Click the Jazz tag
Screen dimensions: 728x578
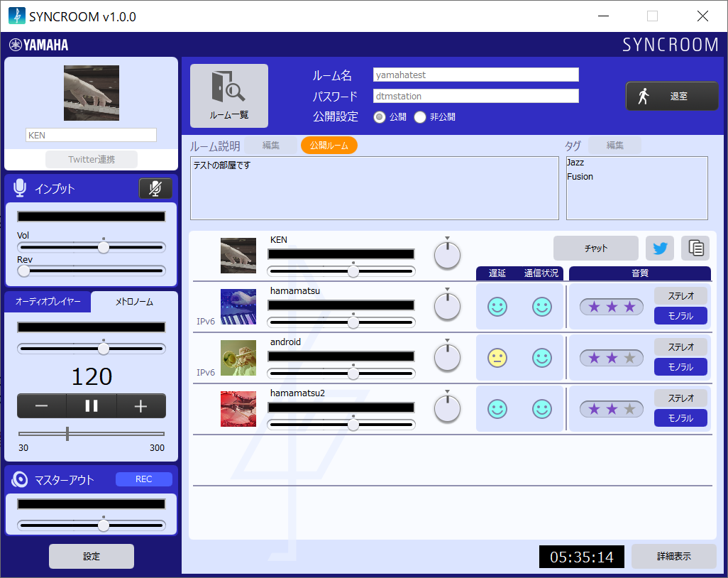coord(575,163)
